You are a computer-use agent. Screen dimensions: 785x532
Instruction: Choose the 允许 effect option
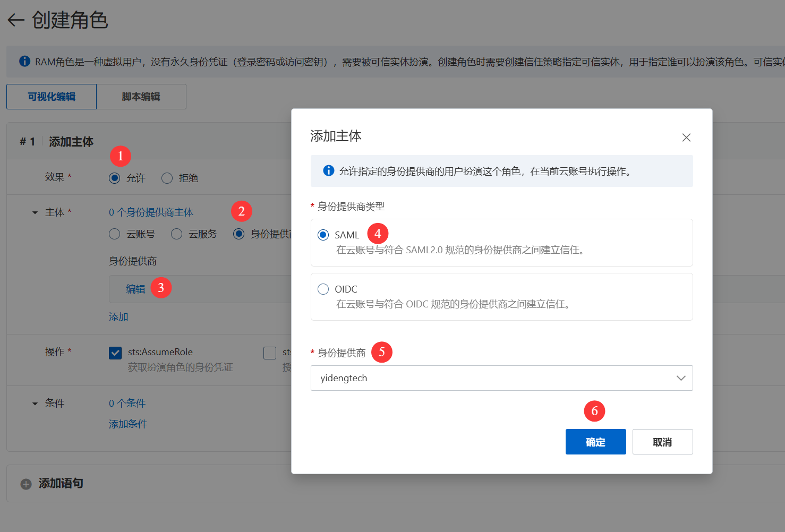[114, 178]
